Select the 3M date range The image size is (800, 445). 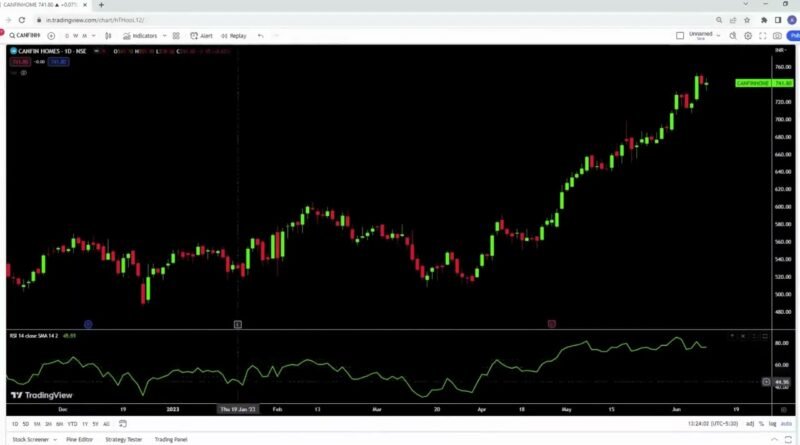pyautogui.click(x=48, y=424)
